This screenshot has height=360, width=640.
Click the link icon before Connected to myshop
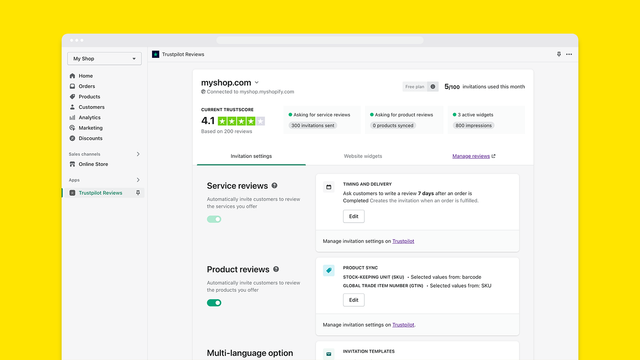click(x=203, y=92)
